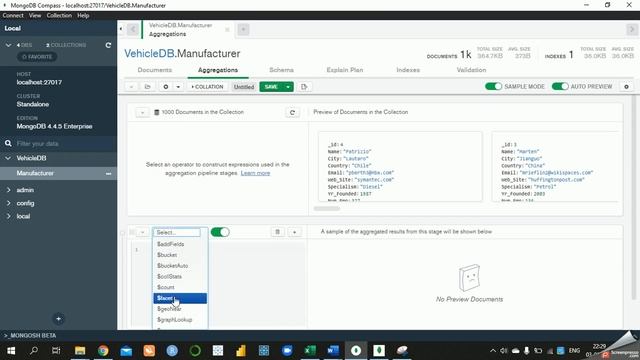This screenshot has width=640, height=360.
Task: Open Excel from the taskbar
Action: click(310, 351)
